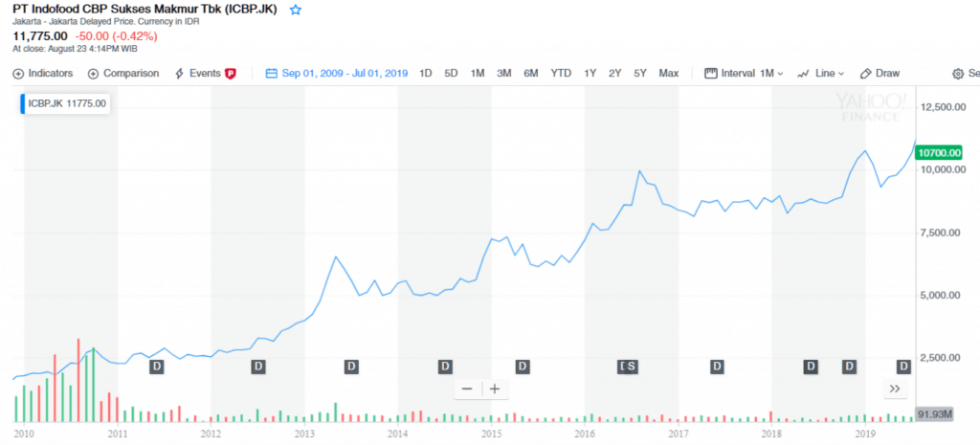Viewport: 980px width, 445px height.
Task: Open the Comparison tool
Action: pyautogui.click(x=123, y=73)
